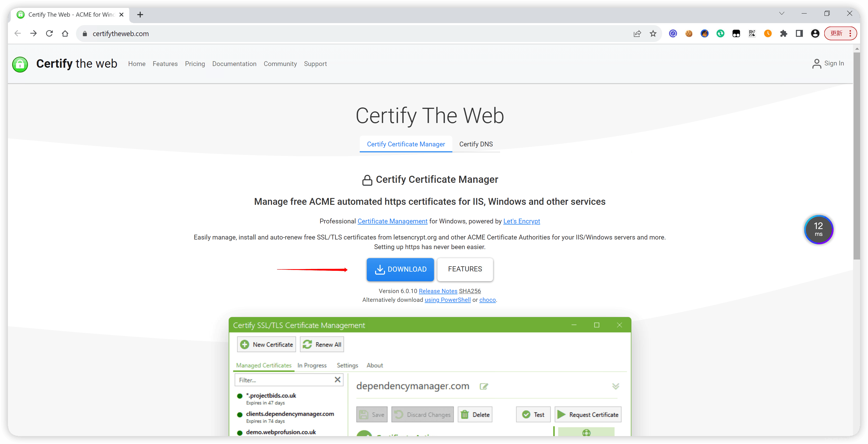
Task: Toggle the browser side panel icon
Action: 799,33
